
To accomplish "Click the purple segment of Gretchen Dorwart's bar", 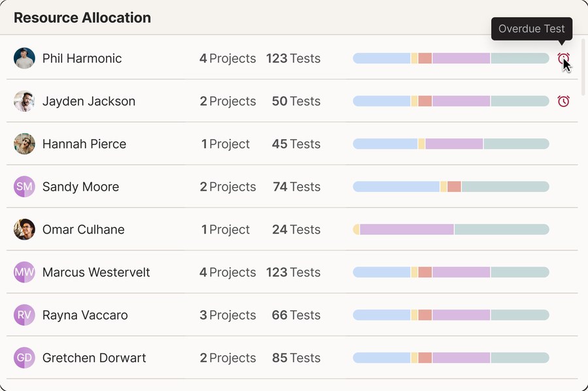I will 461,358.
